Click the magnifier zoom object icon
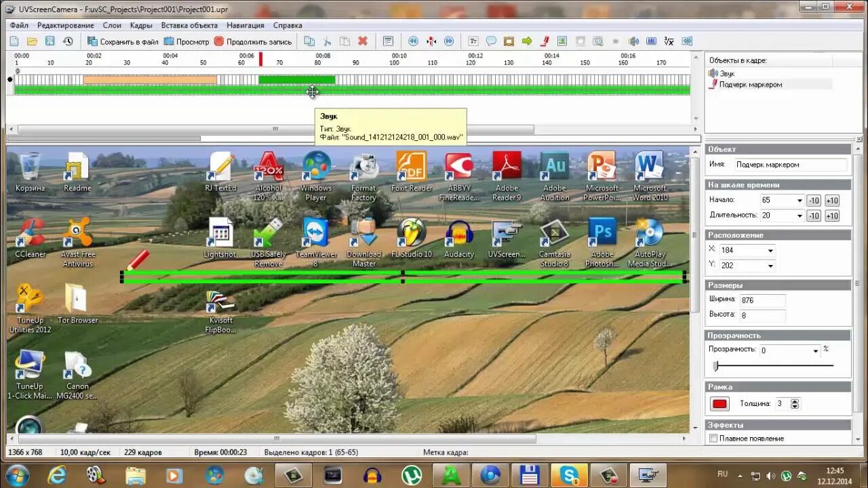Screen dimensions: 868x488 pyautogui.click(x=598, y=41)
